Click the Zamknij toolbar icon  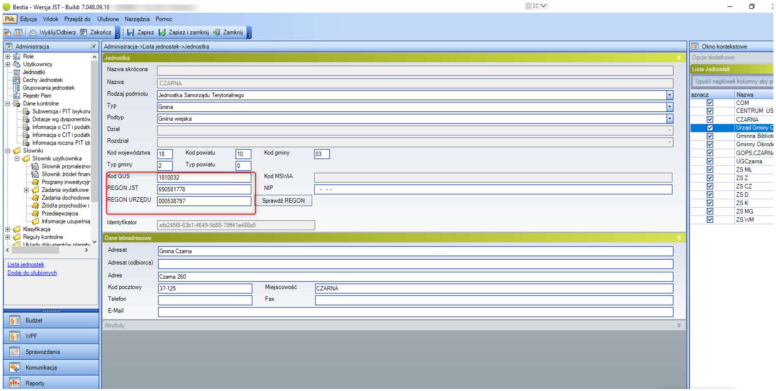[x=216, y=33]
